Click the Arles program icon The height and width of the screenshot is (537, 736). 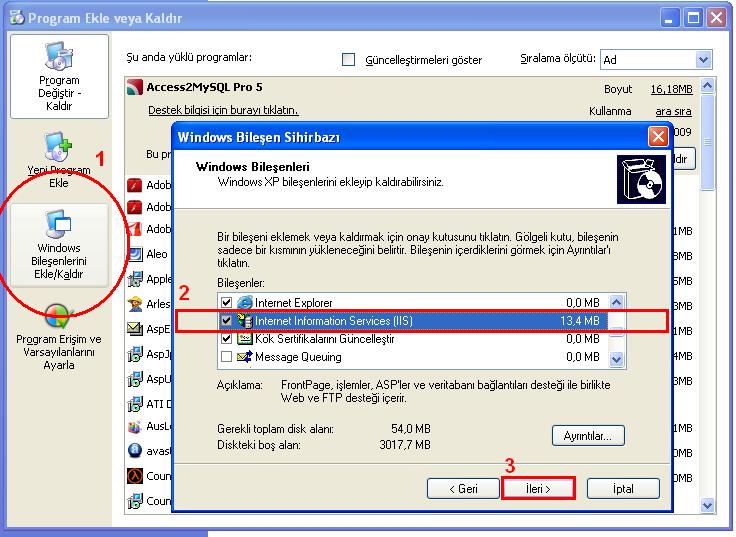coord(135,304)
